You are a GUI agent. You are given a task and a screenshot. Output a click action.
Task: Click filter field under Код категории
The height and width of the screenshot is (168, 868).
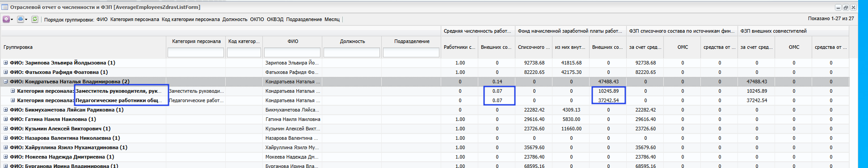pos(244,52)
